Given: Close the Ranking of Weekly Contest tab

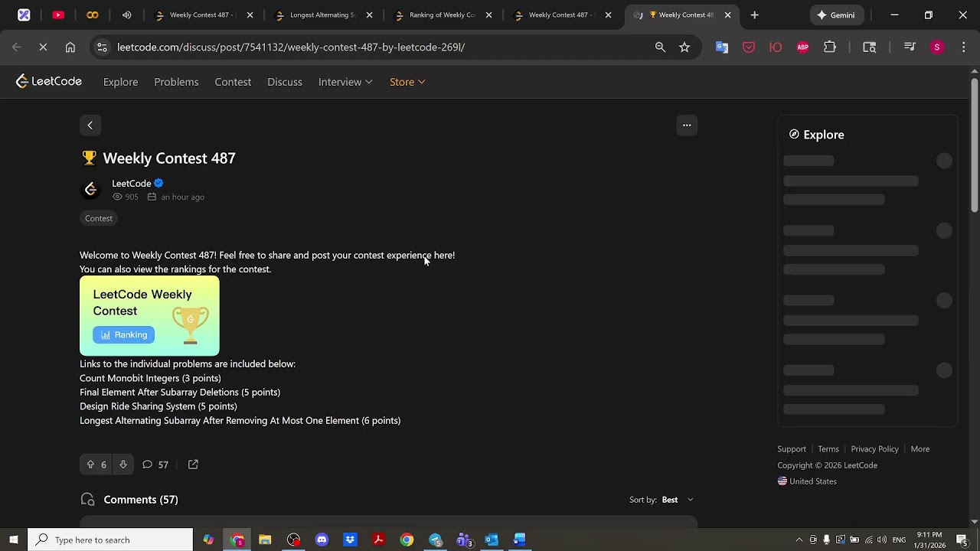Looking at the screenshot, I should [489, 15].
